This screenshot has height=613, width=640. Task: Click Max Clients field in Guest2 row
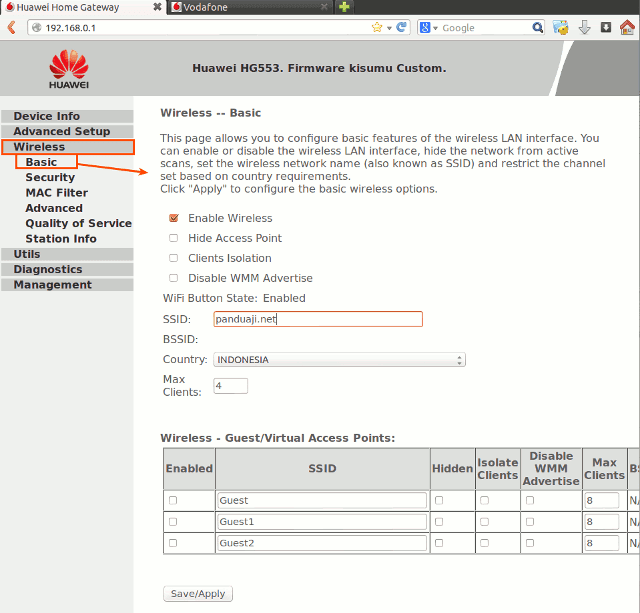coord(602,543)
